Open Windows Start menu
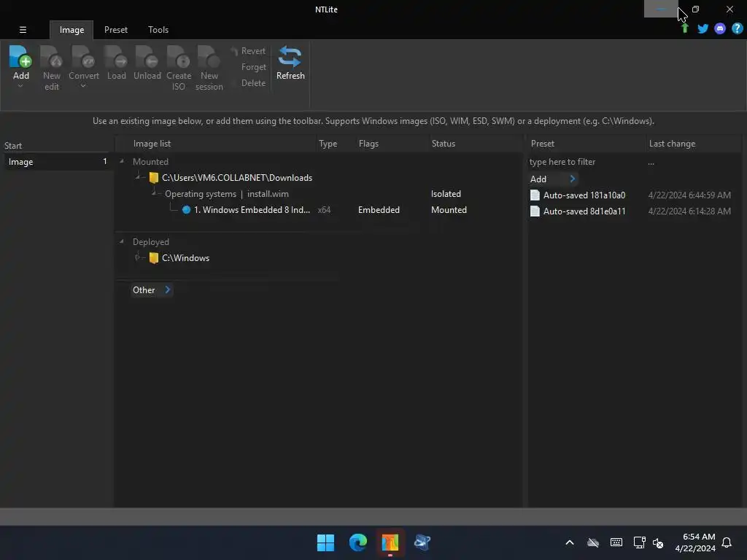The height and width of the screenshot is (560, 747). pyautogui.click(x=326, y=542)
